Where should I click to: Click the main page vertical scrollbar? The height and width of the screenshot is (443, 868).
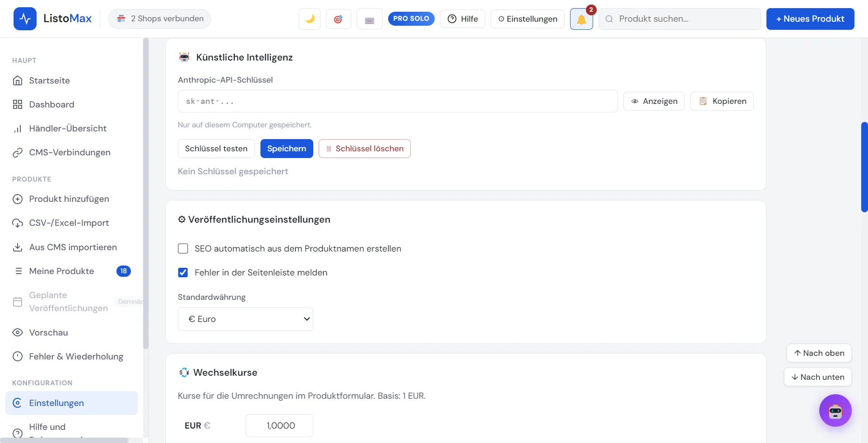click(x=864, y=167)
